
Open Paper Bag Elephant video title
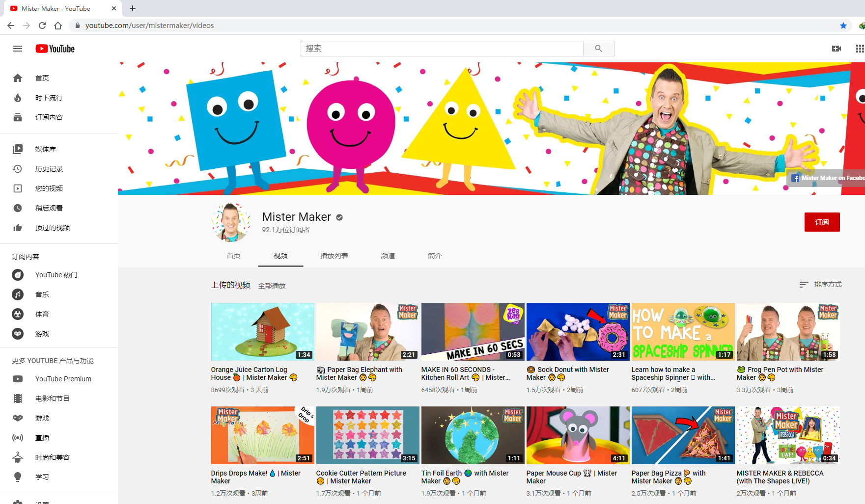(359, 373)
